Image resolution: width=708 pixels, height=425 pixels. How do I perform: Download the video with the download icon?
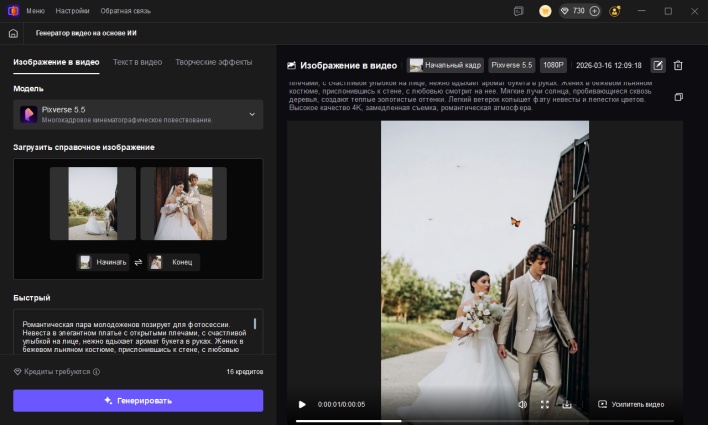click(x=567, y=404)
